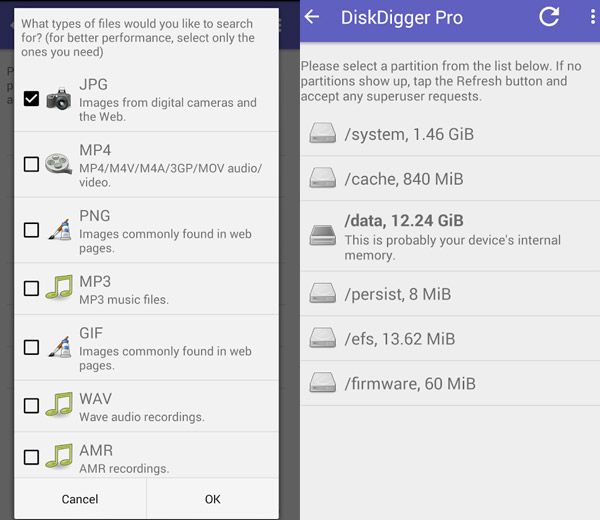Image resolution: width=600 pixels, height=520 pixels.
Task: Tap the /cache partition drive icon
Action: 323,178
